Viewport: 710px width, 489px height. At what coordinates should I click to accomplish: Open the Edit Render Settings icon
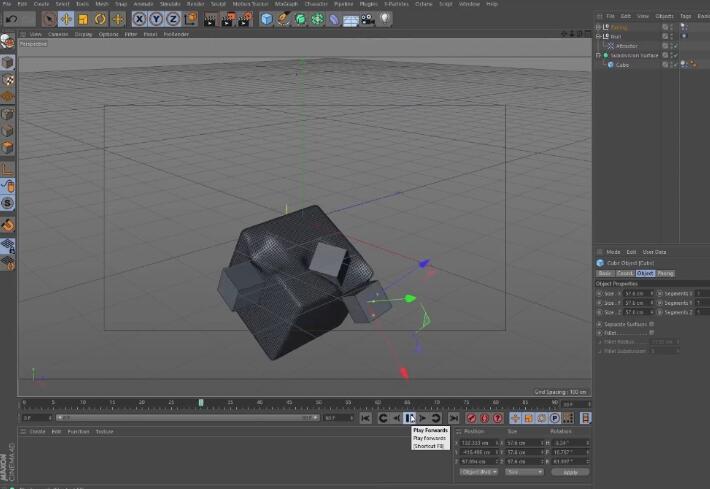coord(245,19)
